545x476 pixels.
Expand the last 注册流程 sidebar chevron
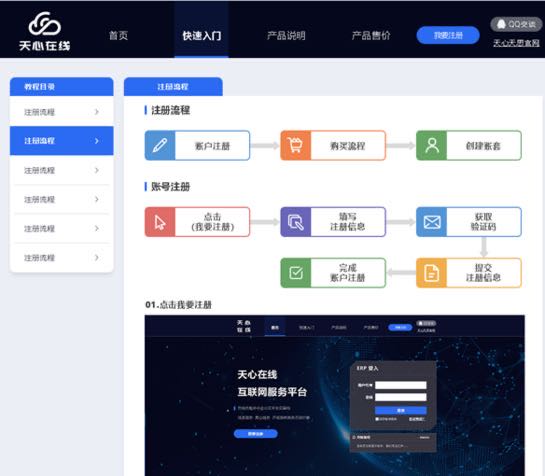pos(97,258)
